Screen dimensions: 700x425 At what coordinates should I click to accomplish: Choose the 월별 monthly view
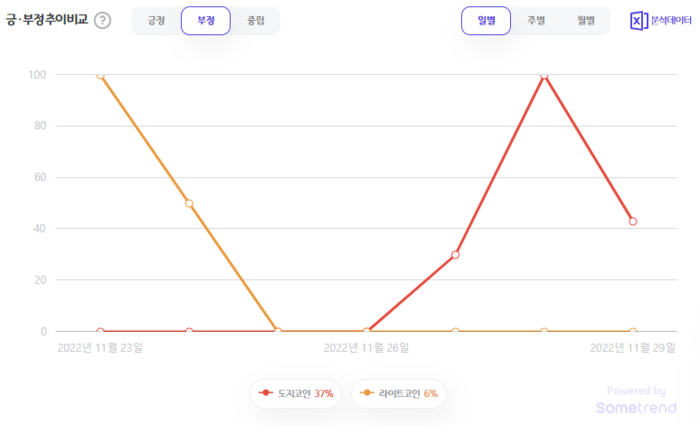coord(586,21)
